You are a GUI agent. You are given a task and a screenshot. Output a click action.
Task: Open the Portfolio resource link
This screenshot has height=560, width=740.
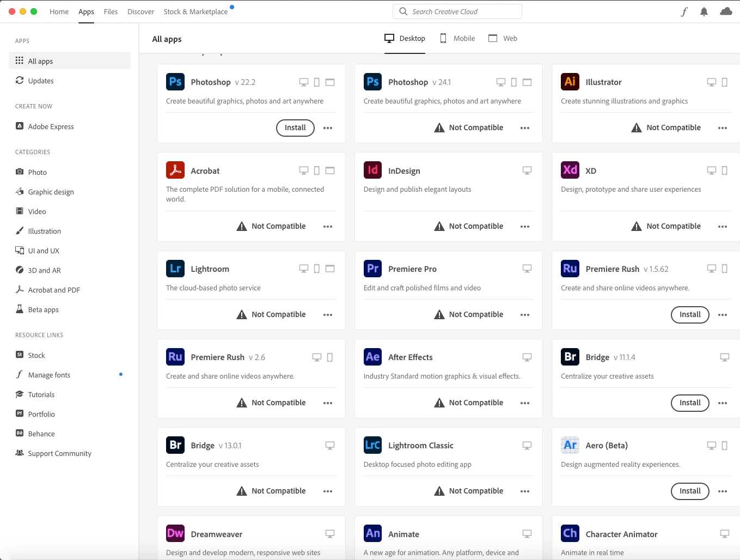(x=70, y=414)
